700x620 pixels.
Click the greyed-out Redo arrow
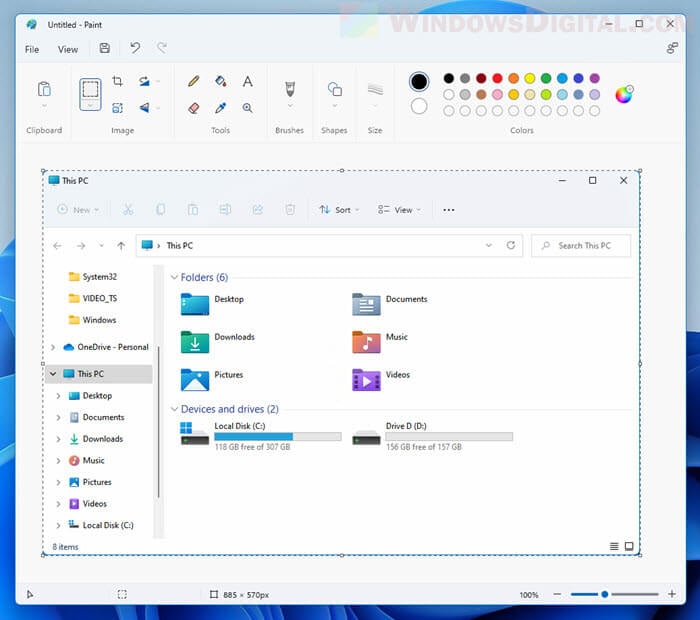click(162, 48)
